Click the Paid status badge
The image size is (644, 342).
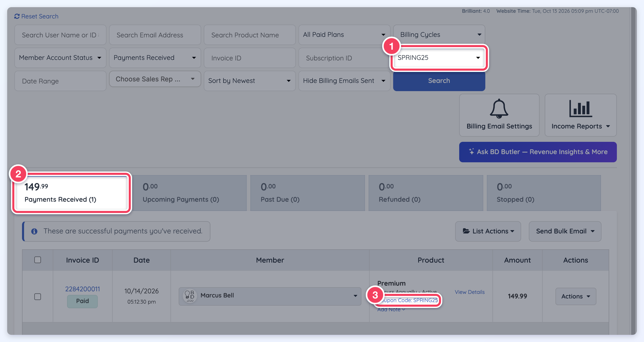82,301
